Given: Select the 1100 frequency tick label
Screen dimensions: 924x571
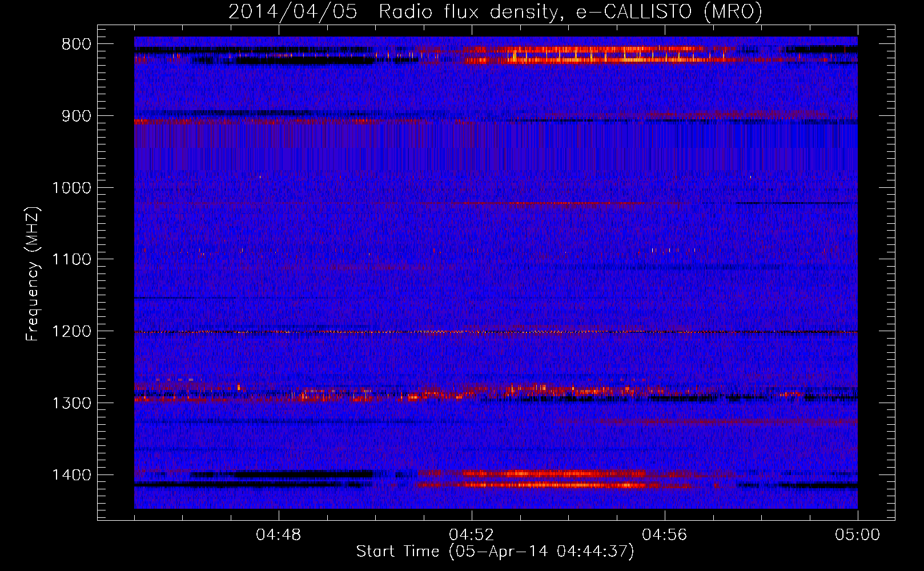Looking at the screenshot, I should coord(71,259).
